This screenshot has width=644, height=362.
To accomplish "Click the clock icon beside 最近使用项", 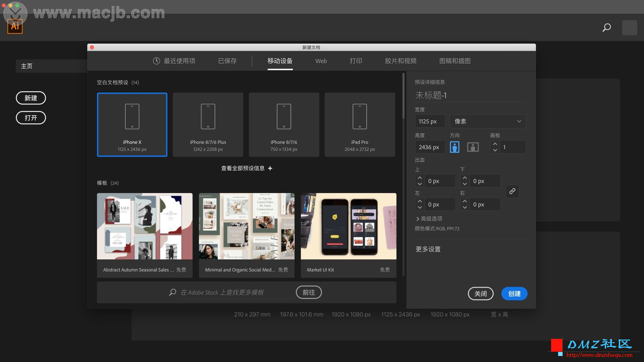I will (156, 61).
